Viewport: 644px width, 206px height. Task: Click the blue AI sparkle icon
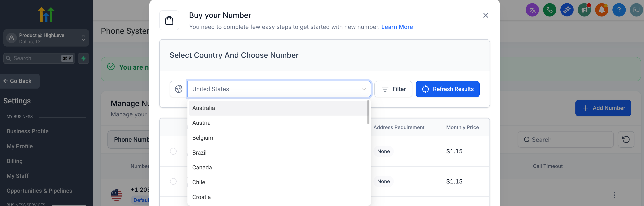pyautogui.click(x=567, y=10)
